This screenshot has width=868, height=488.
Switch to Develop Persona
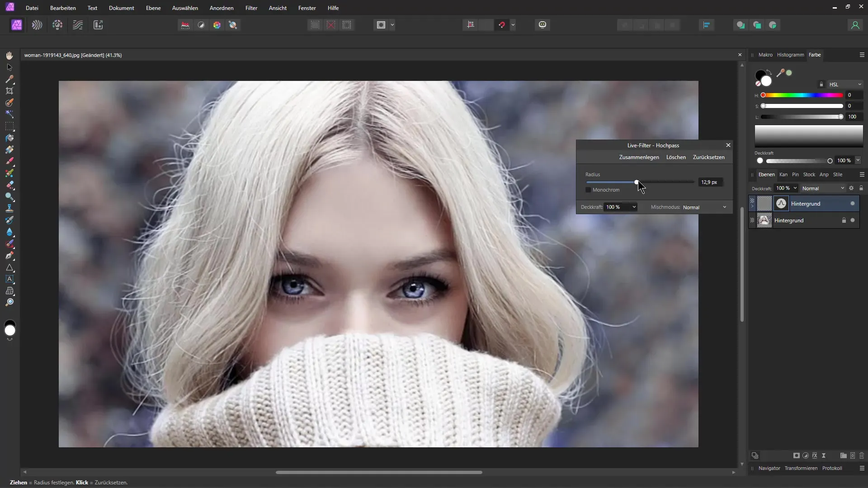pyautogui.click(x=57, y=25)
